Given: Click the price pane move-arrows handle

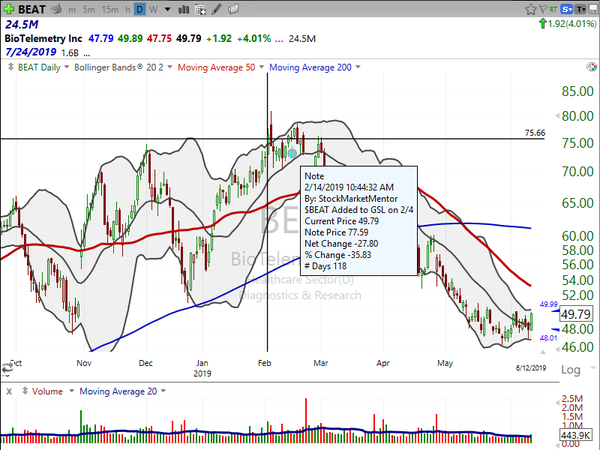Looking at the screenshot, I should coord(11,67).
